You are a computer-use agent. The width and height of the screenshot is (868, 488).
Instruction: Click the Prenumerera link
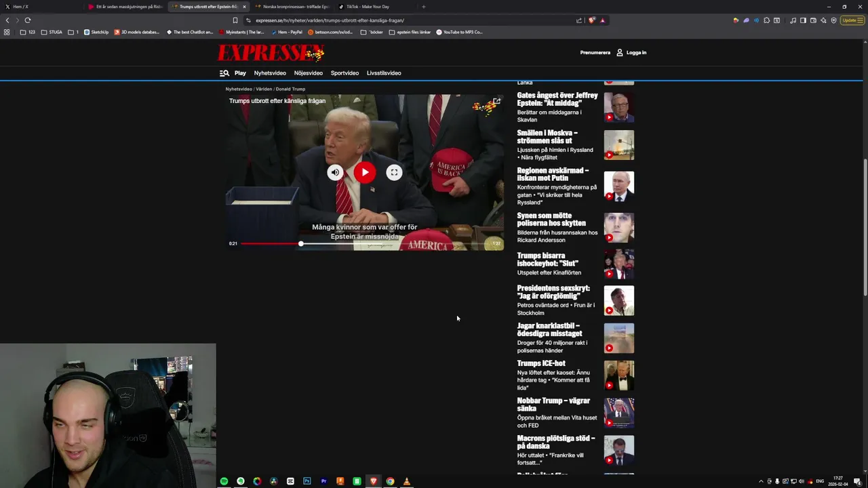pyautogui.click(x=595, y=52)
